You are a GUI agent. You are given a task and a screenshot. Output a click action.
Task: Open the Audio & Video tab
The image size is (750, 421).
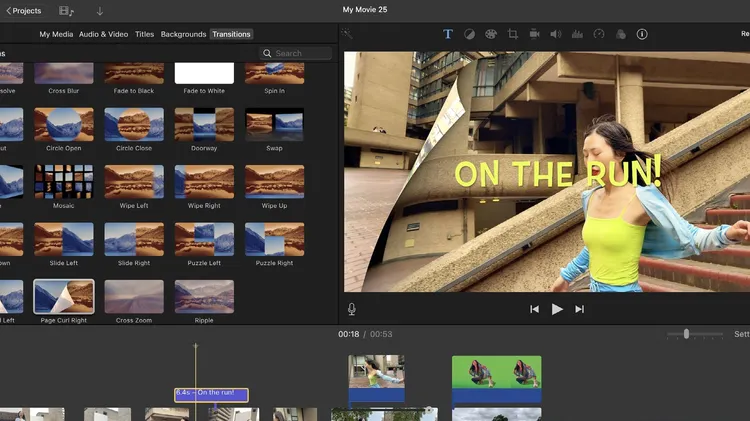point(104,34)
